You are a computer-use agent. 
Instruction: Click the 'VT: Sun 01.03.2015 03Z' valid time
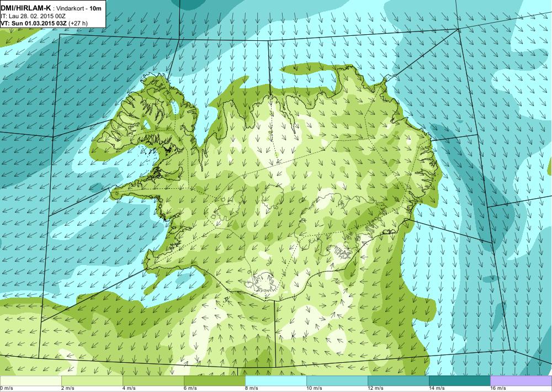(x=34, y=23)
